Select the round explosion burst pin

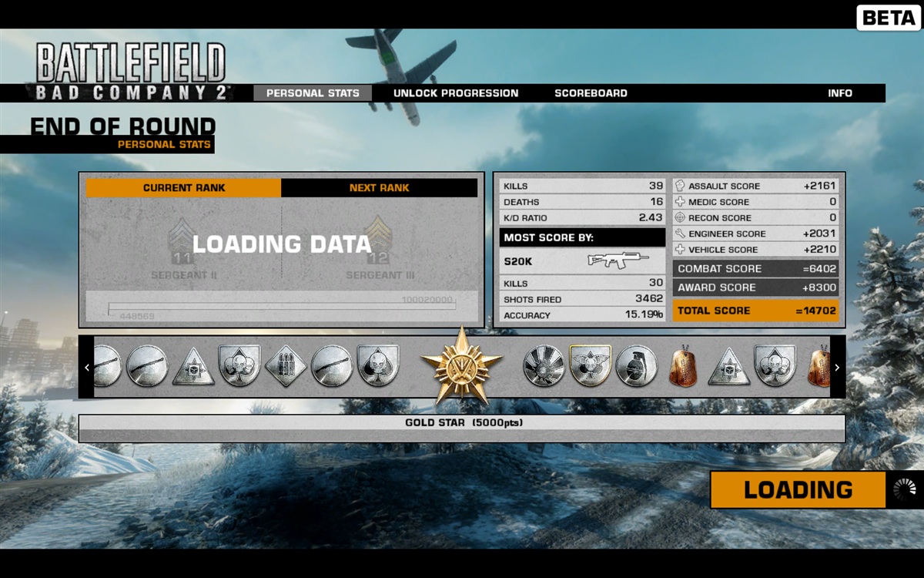(544, 366)
